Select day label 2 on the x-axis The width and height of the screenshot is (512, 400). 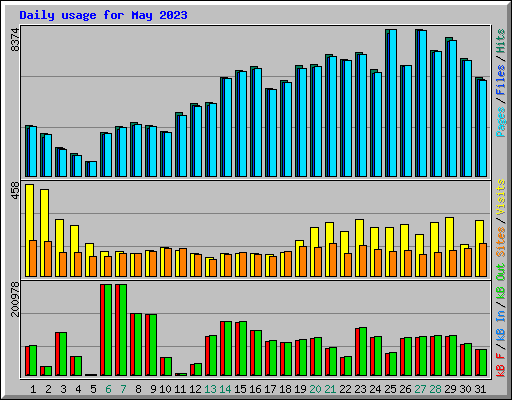click(48, 389)
